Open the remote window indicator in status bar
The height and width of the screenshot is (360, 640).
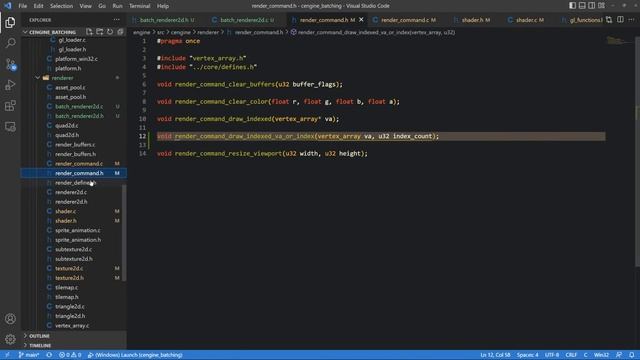point(7,355)
